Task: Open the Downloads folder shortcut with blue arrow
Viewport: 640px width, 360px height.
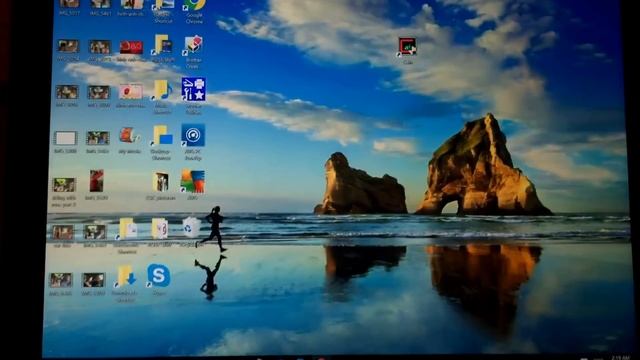Action: pos(125,276)
